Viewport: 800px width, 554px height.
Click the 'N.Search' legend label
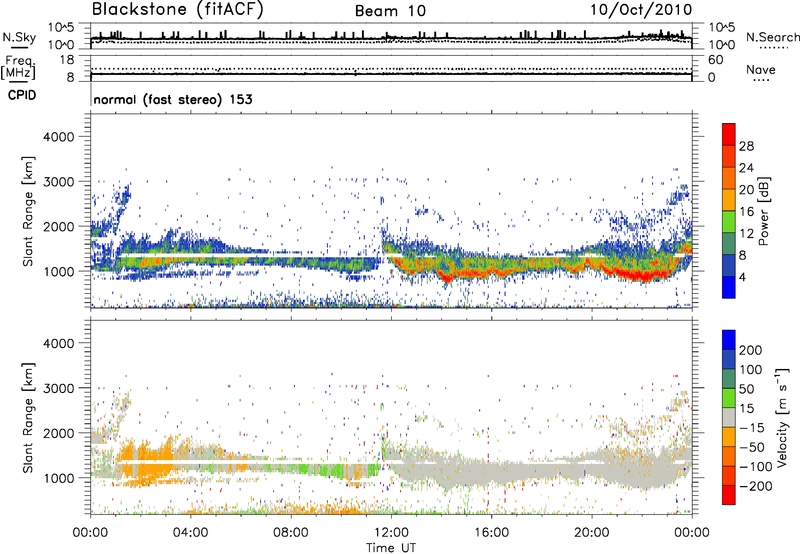pos(772,37)
